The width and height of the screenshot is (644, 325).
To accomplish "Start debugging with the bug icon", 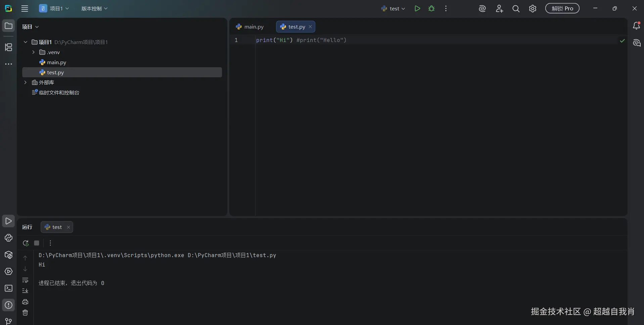I will (431, 9).
